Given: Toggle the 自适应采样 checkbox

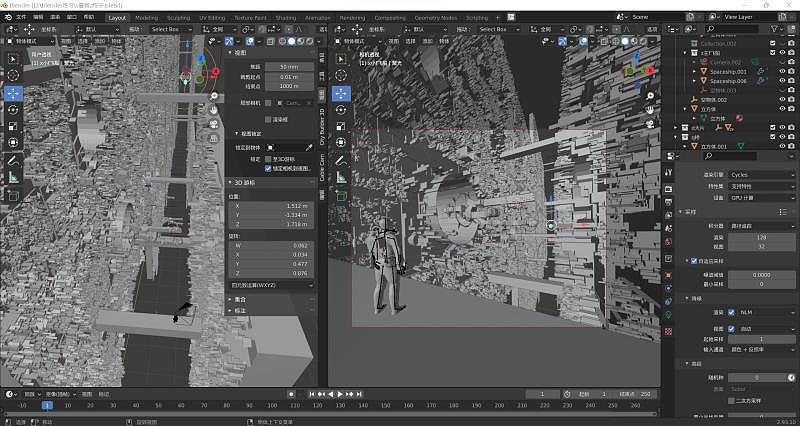Looking at the screenshot, I should pyautogui.click(x=694, y=261).
